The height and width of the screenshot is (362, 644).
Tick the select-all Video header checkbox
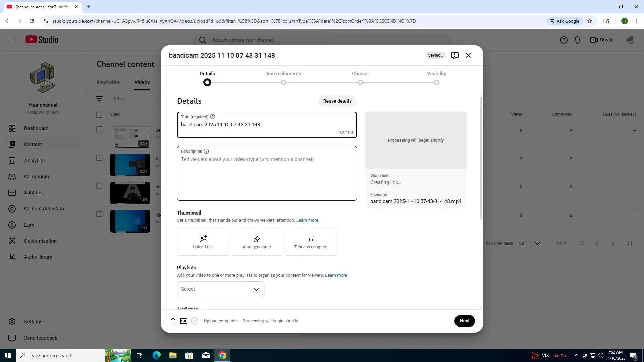[99, 115]
